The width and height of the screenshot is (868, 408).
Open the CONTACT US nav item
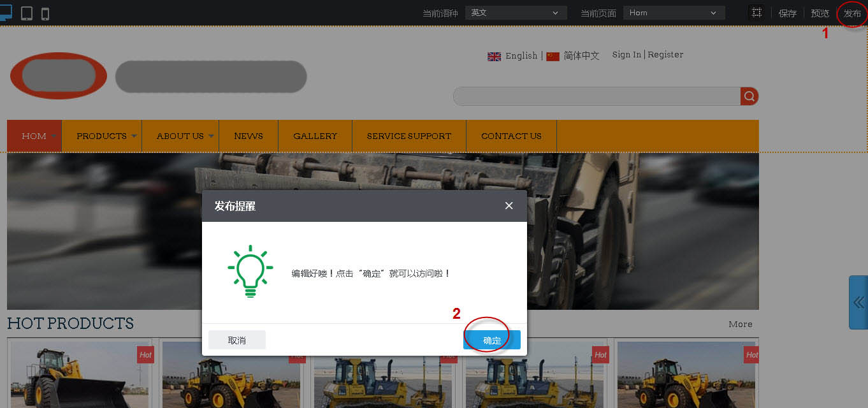pos(511,136)
